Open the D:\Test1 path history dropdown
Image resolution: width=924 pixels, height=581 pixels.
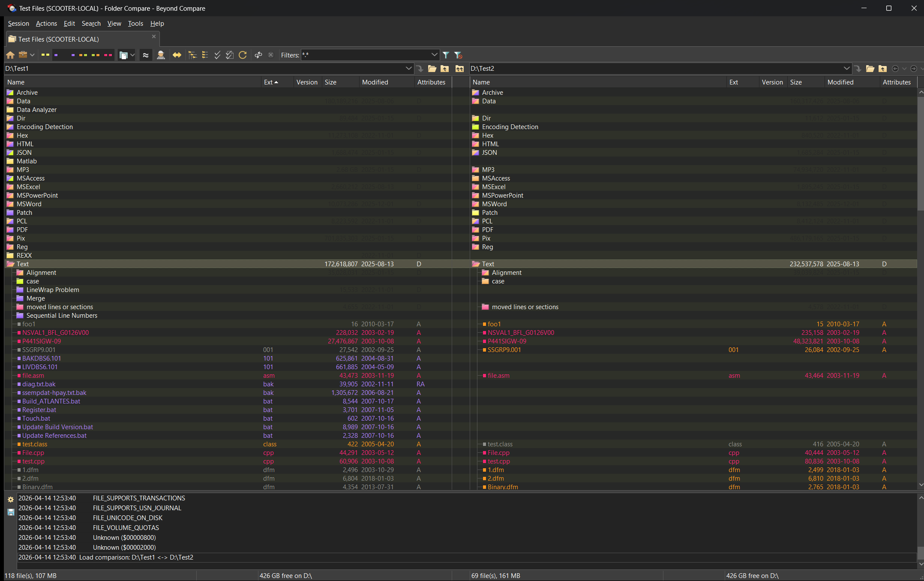(408, 69)
